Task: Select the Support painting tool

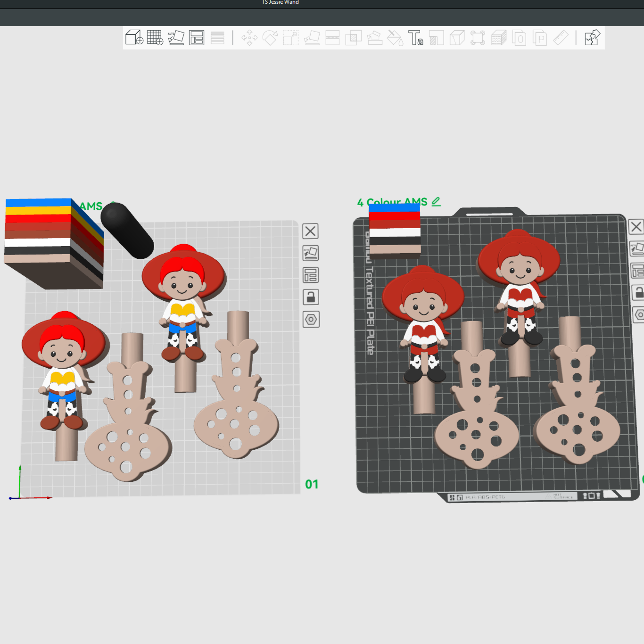Action: [374, 37]
